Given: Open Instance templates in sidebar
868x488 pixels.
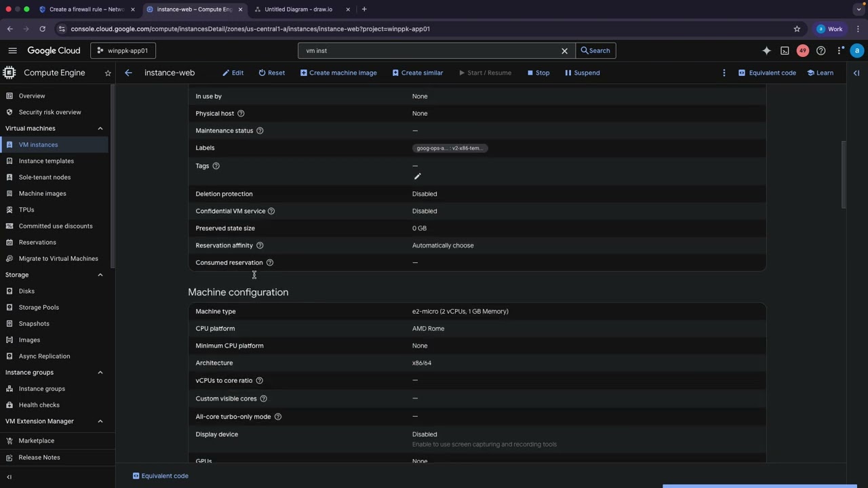Looking at the screenshot, I should pos(54,161).
